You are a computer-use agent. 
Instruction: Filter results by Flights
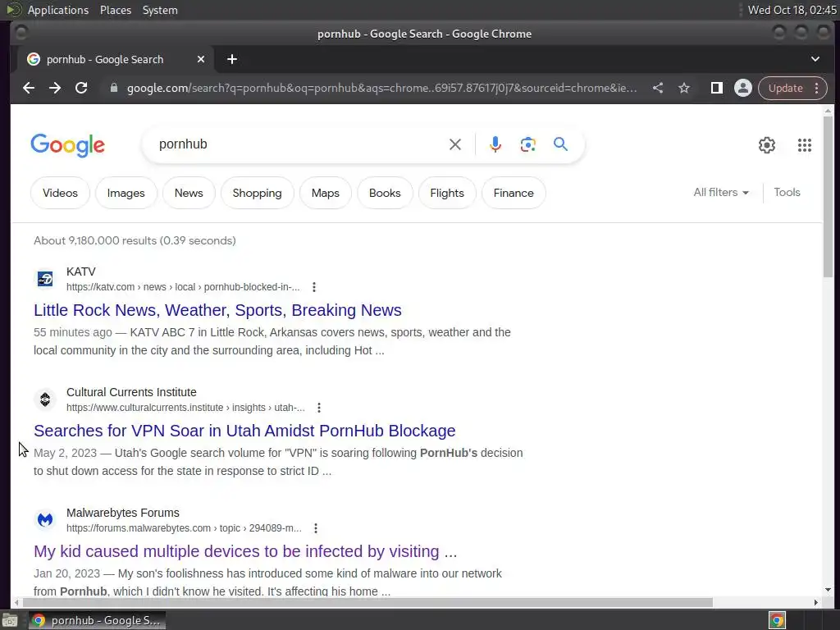(447, 193)
